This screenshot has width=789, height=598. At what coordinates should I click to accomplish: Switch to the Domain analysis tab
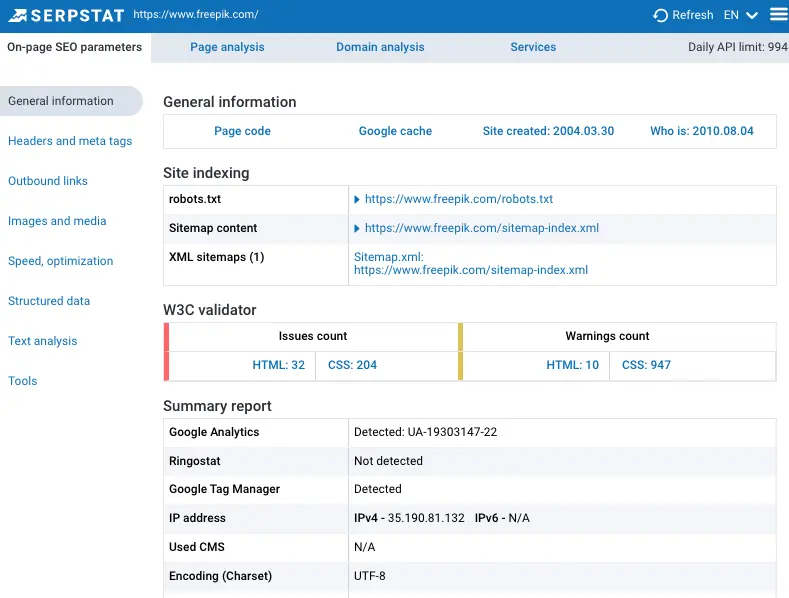point(380,47)
